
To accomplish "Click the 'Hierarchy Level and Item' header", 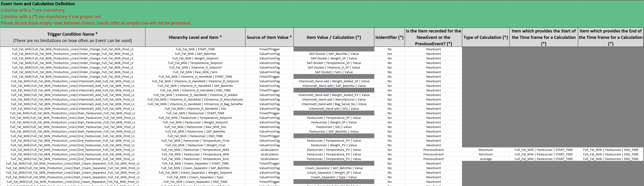I will coord(195,37).
